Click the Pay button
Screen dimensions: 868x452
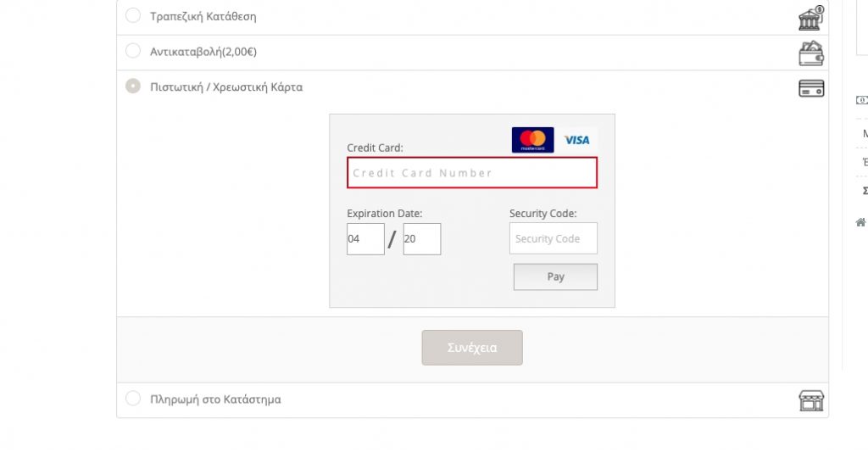[x=555, y=276]
